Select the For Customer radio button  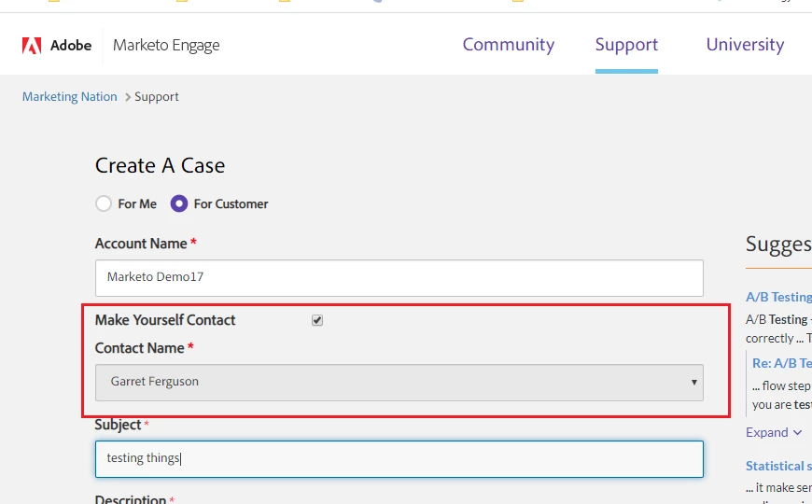click(x=179, y=203)
